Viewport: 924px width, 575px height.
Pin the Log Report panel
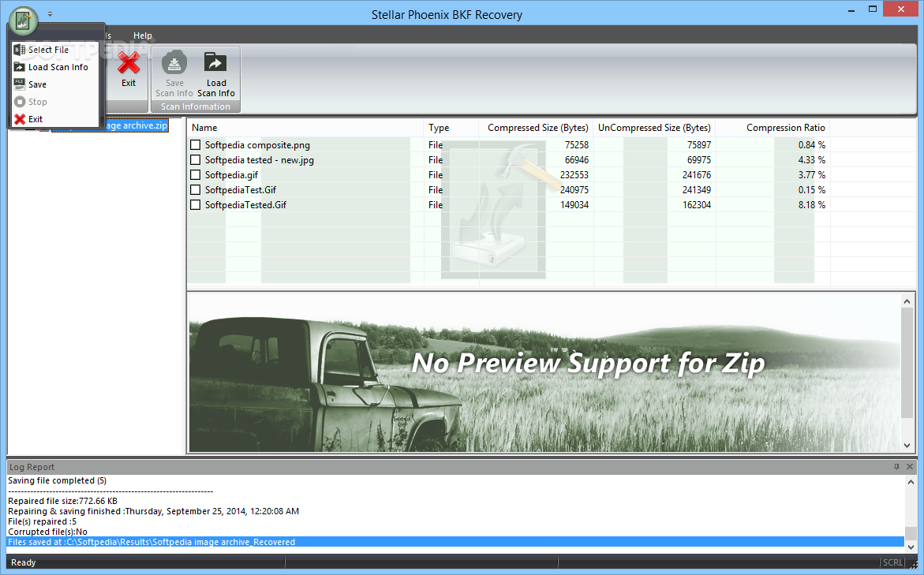(896, 467)
